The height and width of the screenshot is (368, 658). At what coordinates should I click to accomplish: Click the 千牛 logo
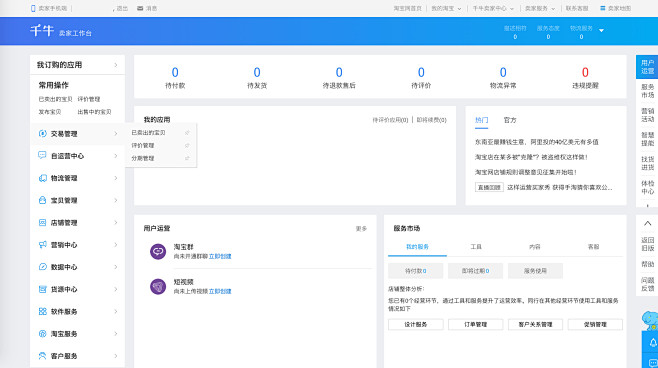42,31
